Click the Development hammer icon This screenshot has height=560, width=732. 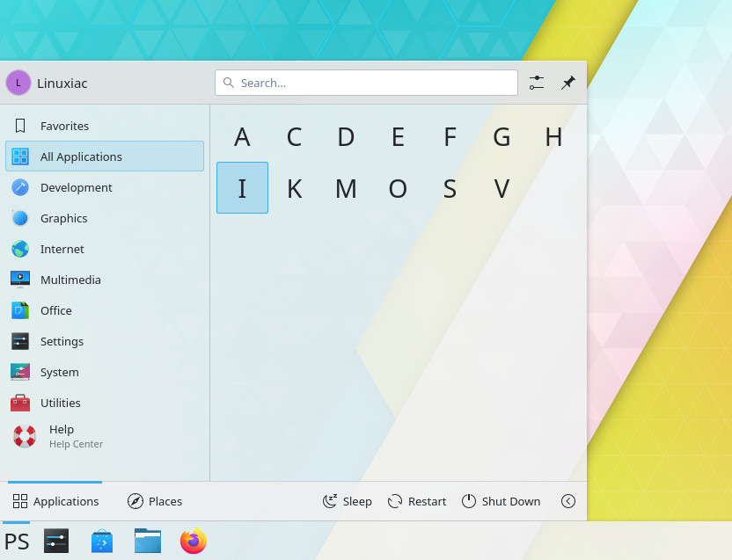click(20, 187)
